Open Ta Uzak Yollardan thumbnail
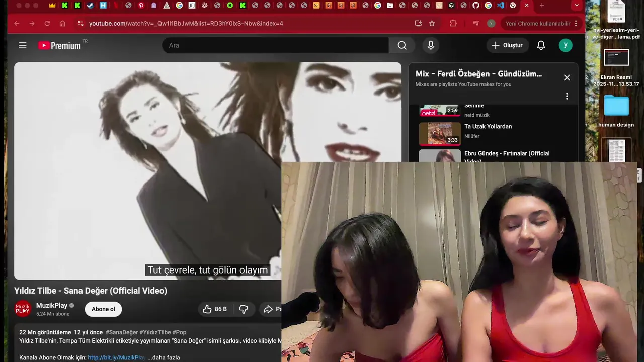The width and height of the screenshot is (644, 362). point(440,134)
